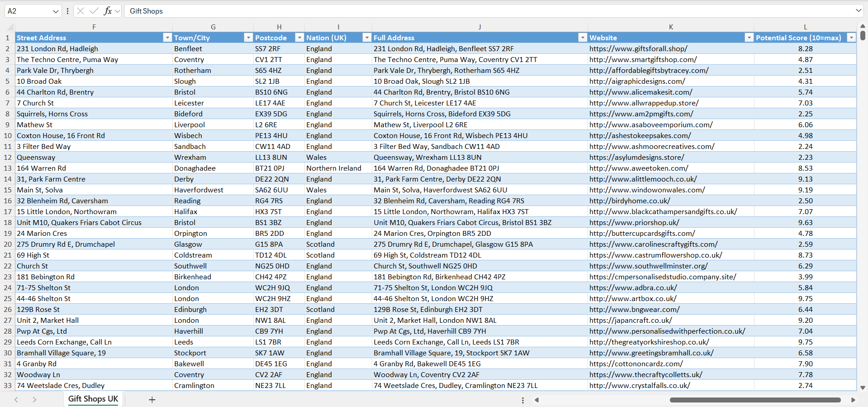Click vertical scrollbar up arrow

point(863,26)
